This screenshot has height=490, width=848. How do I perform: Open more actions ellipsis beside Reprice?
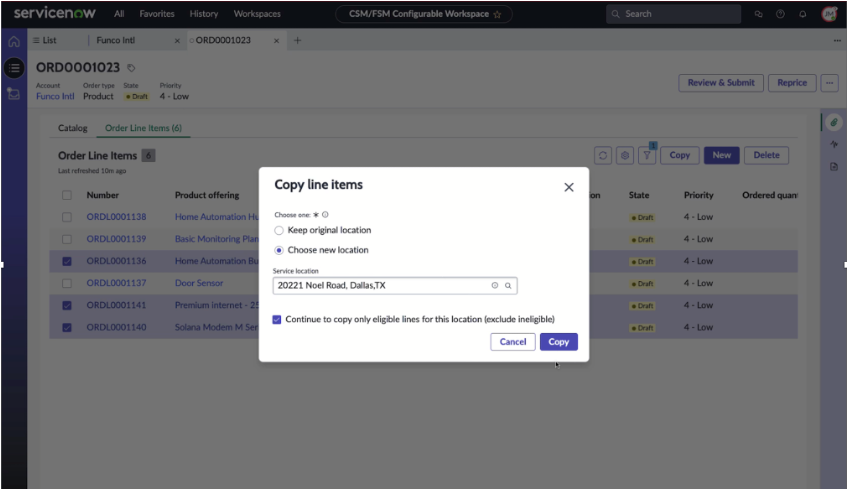tap(829, 83)
